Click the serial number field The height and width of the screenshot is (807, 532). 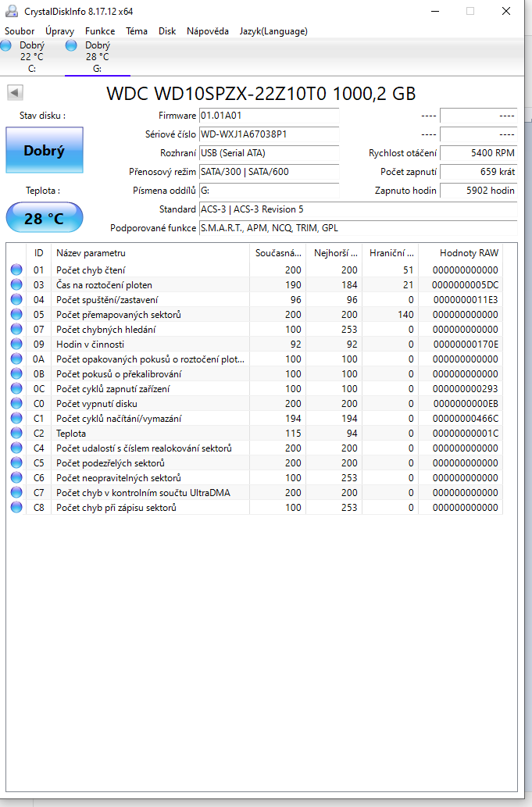coord(269,134)
